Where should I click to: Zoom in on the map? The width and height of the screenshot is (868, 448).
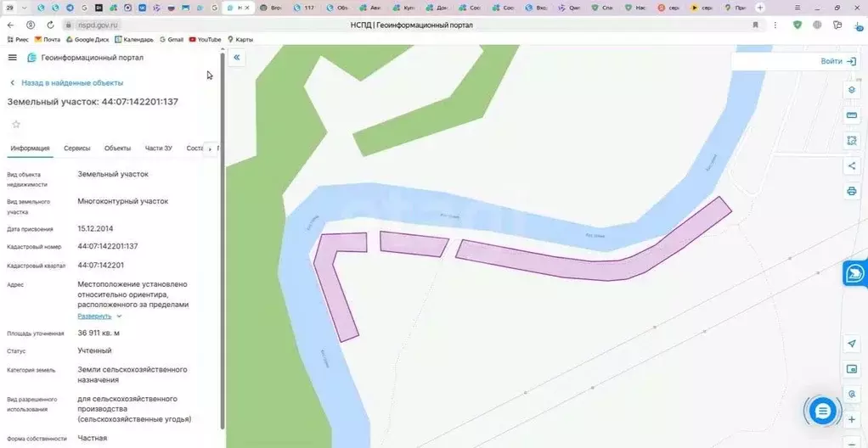pos(851,420)
